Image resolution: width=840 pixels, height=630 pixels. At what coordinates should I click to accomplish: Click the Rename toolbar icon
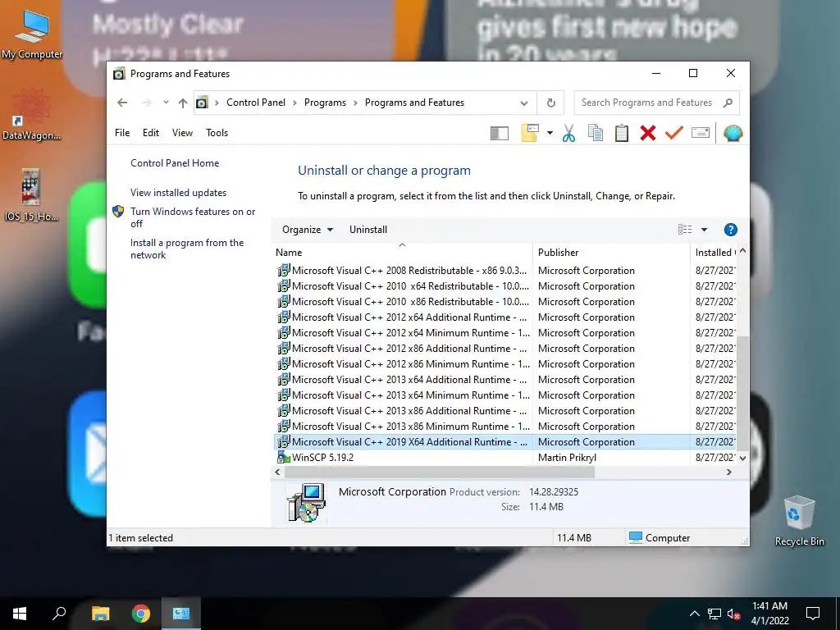coord(701,132)
